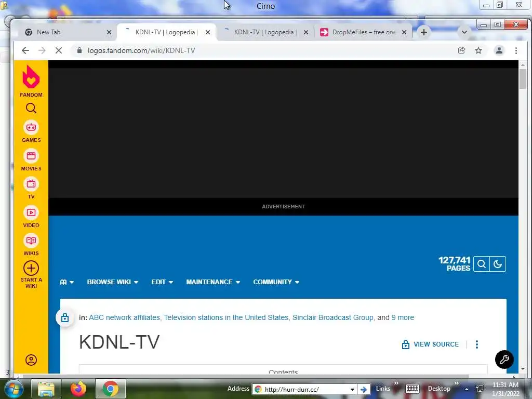Go to Movies in Fandom sidebar
Image resolution: width=532 pixels, height=399 pixels.
click(x=31, y=160)
